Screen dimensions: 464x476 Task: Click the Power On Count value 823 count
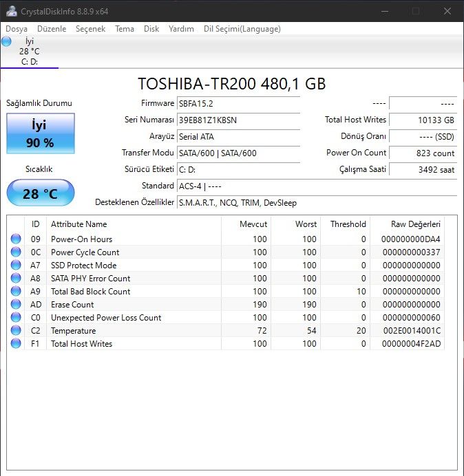coord(423,153)
